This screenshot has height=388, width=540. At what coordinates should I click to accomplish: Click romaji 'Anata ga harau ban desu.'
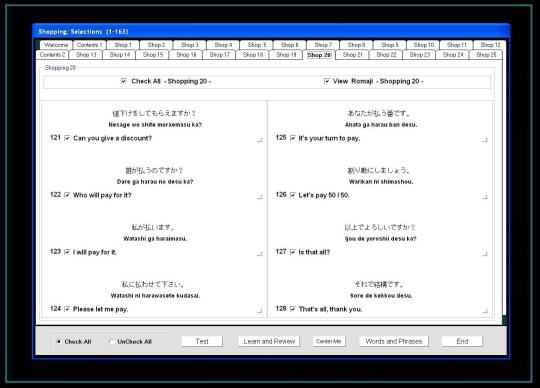point(381,125)
